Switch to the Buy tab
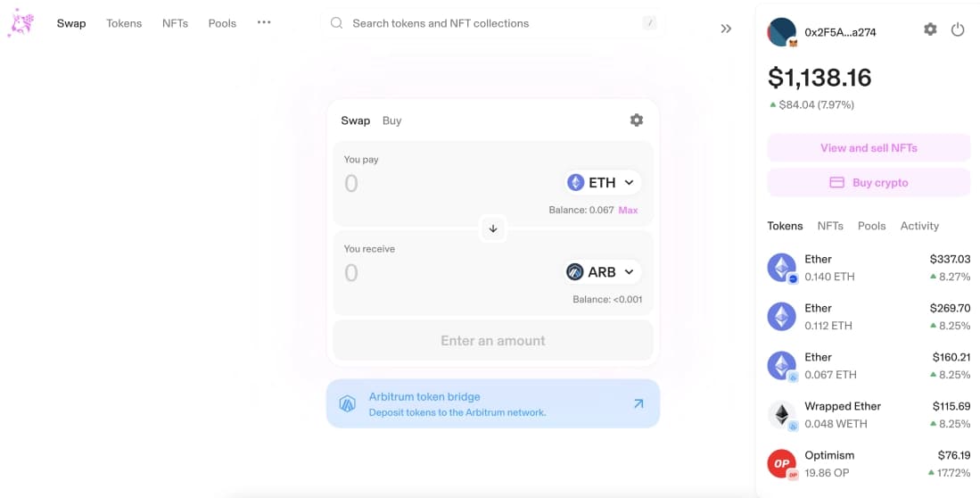Screen dimensions: 980x498 click(391, 120)
